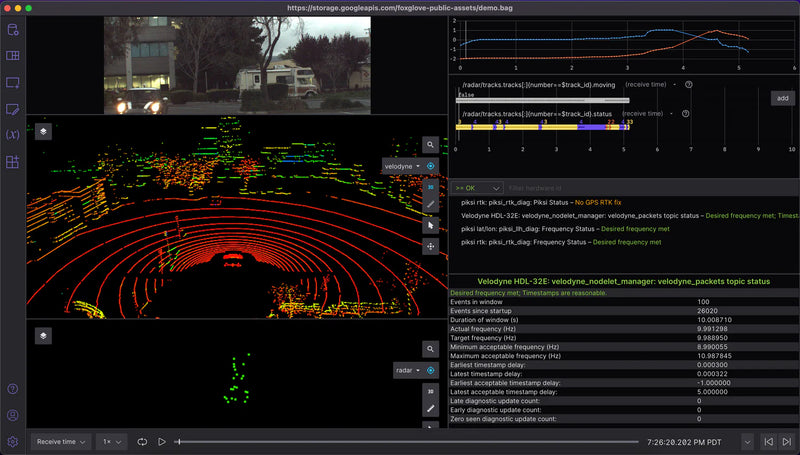Click the search icon in velodyne 3D panel
Viewport: 800px width, 455px height.
431,145
